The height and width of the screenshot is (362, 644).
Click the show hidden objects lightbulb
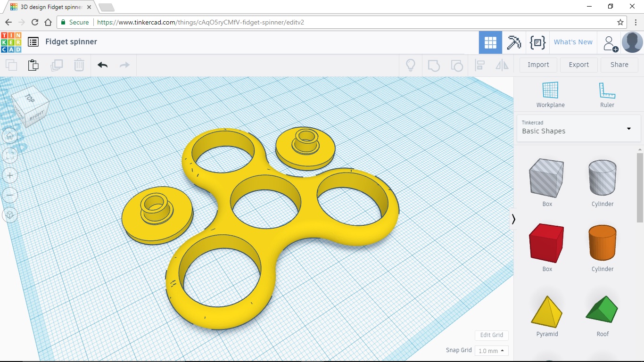[x=410, y=65]
